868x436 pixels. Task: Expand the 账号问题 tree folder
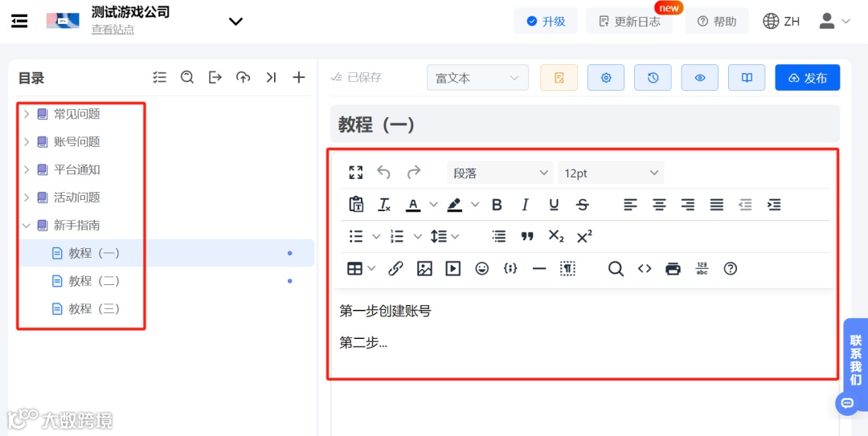pyautogui.click(x=27, y=142)
